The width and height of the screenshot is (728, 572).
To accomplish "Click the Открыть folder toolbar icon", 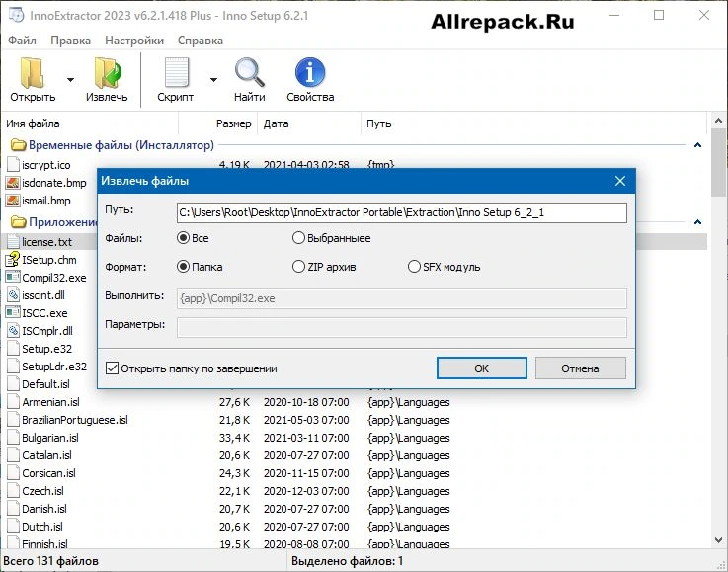I will (32, 73).
